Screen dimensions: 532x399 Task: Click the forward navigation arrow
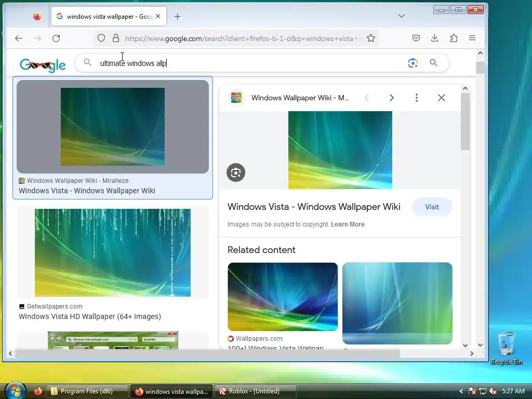coord(37,38)
